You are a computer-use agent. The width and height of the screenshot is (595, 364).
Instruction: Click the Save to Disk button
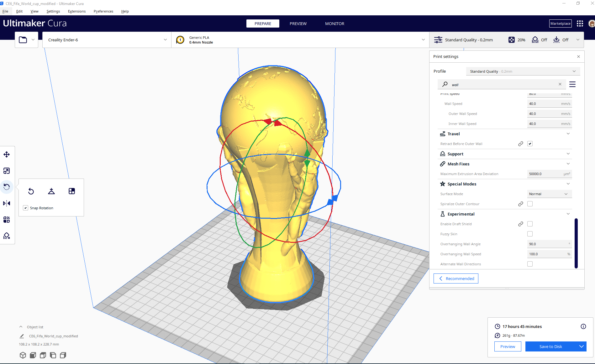pyautogui.click(x=551, y=346)
